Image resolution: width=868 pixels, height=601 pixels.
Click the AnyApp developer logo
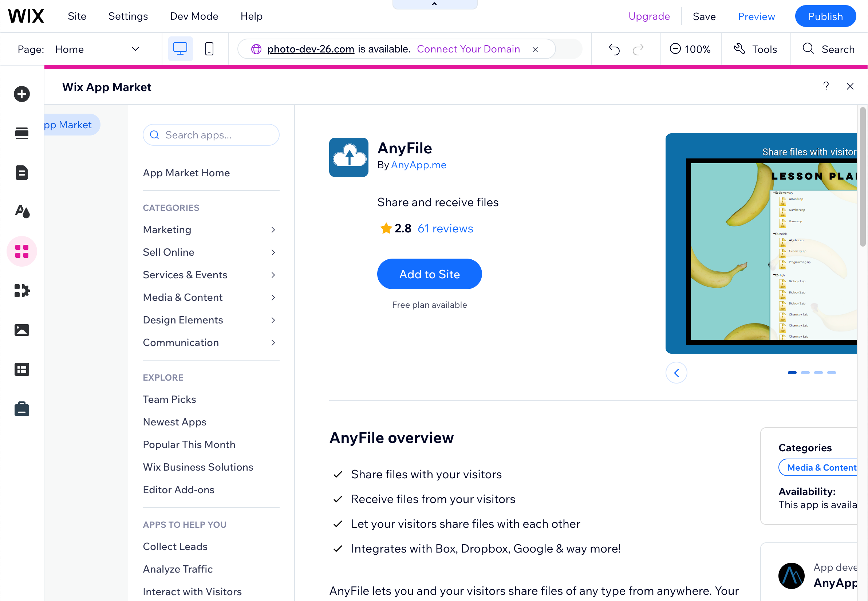point(791,576)
